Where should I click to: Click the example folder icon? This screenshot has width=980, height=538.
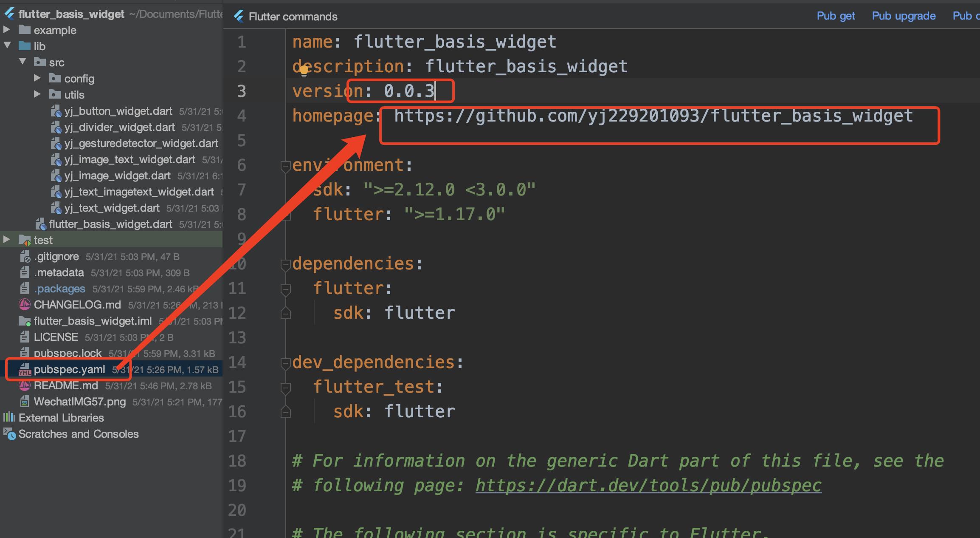click(25, 30)
